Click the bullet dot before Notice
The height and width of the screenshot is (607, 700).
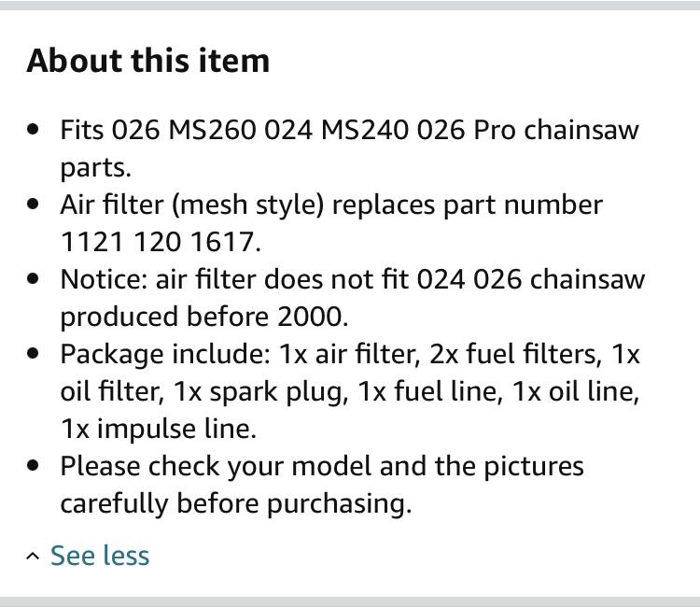point(33,278)
